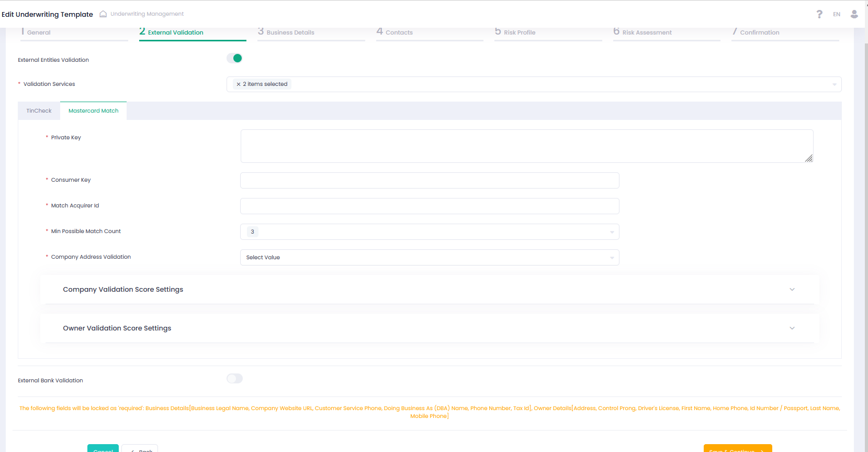Click the user profile avatar icon
Screen dimensions: 868x452
click(854, 14)
